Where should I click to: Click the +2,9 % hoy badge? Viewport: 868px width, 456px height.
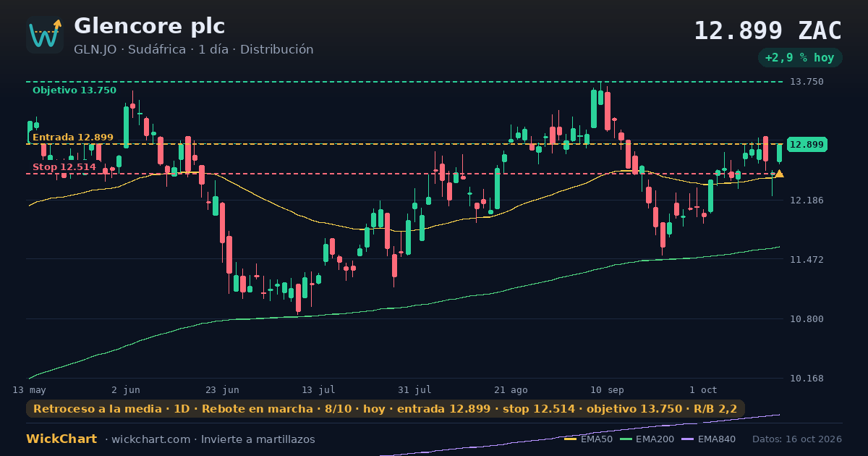coord(800,57)
